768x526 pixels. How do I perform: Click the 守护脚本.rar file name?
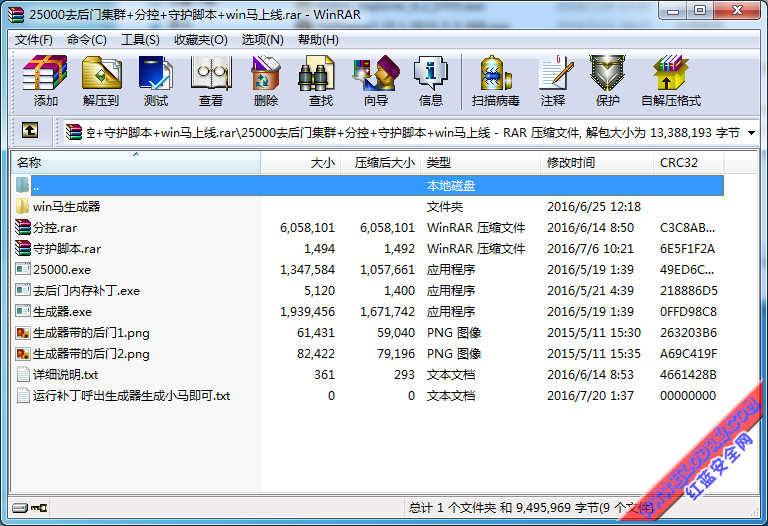pyautogui.click(x=67, y=249)
